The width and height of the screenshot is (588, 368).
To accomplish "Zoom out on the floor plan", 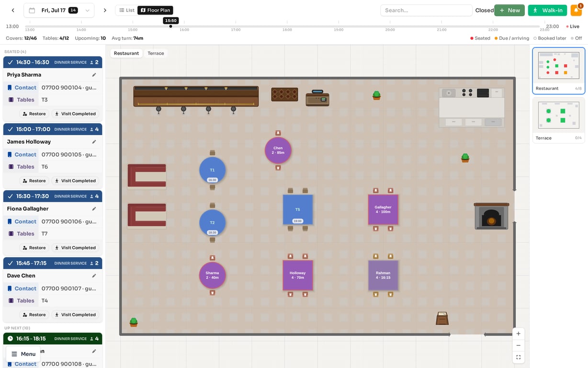I will [x=518, y=345].
